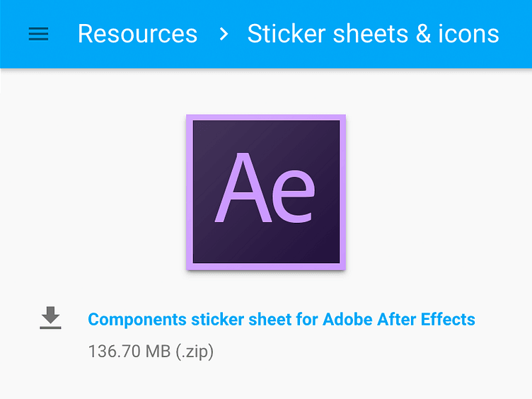Go to Resources breadcrumb
Screen dimensions: 532x399
tap(137, 33)
